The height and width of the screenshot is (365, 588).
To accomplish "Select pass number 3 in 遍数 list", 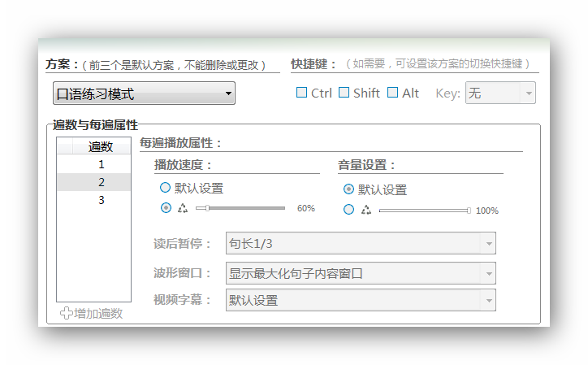I will coord(93,200).
